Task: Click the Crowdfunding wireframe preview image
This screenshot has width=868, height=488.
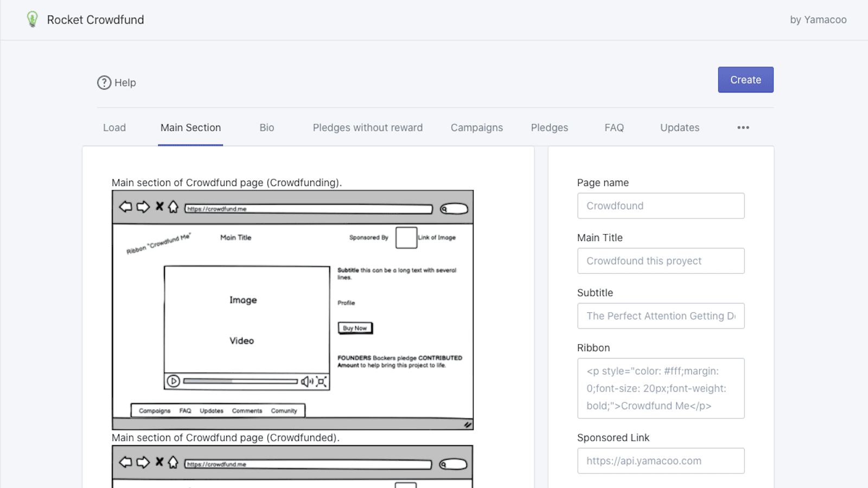Action: coord(292,310)
